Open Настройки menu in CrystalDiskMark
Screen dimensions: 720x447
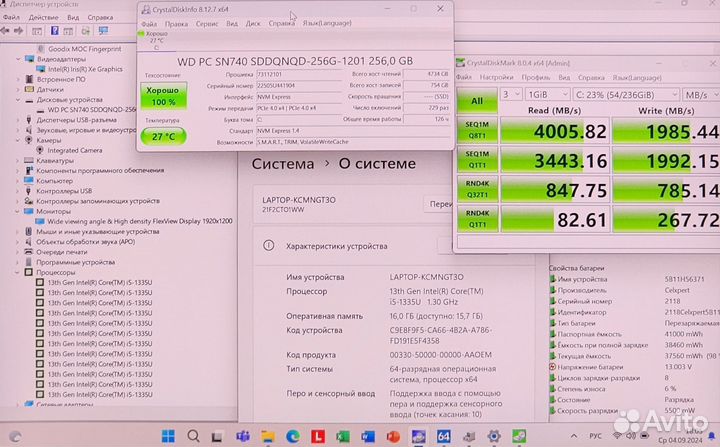496,78
